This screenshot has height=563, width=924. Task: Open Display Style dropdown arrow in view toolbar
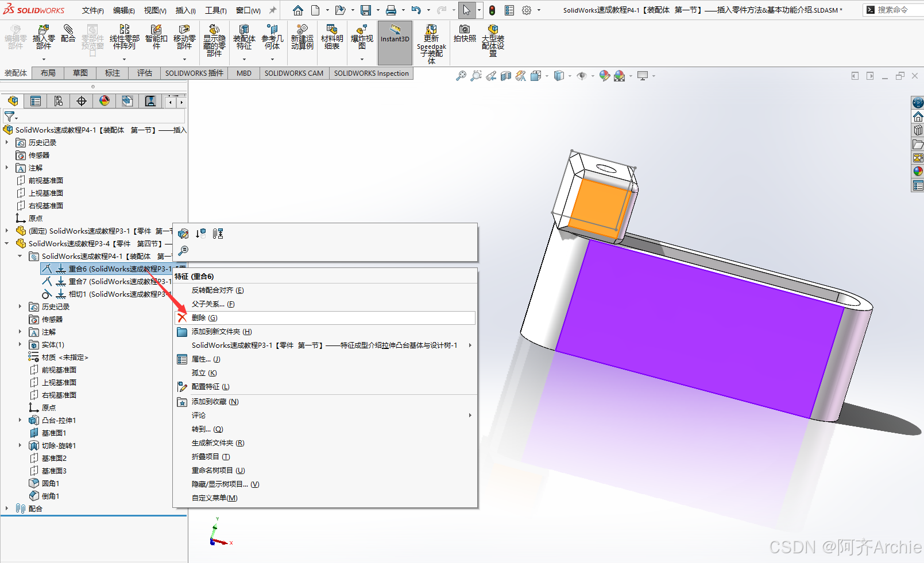(570, 76)
